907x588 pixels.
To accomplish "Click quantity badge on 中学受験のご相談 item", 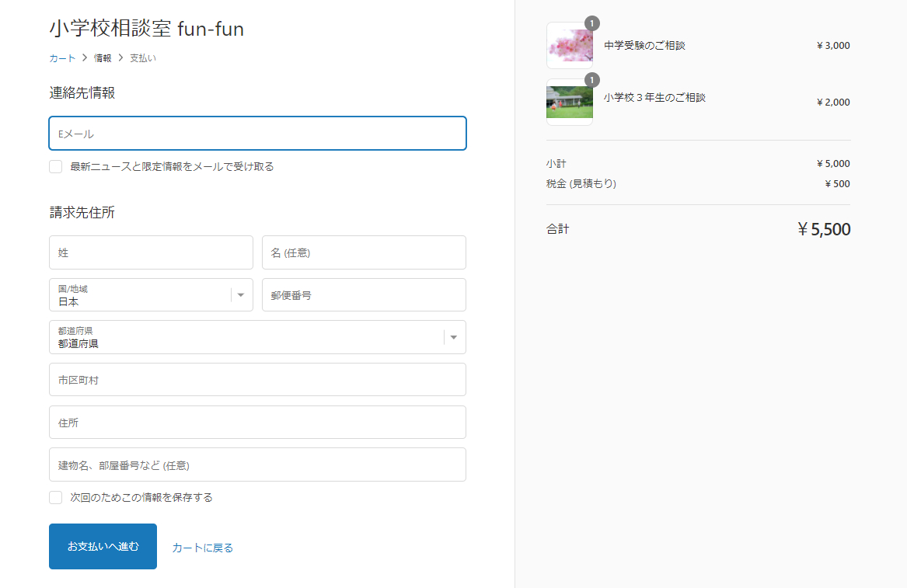I will coord(591,24).
